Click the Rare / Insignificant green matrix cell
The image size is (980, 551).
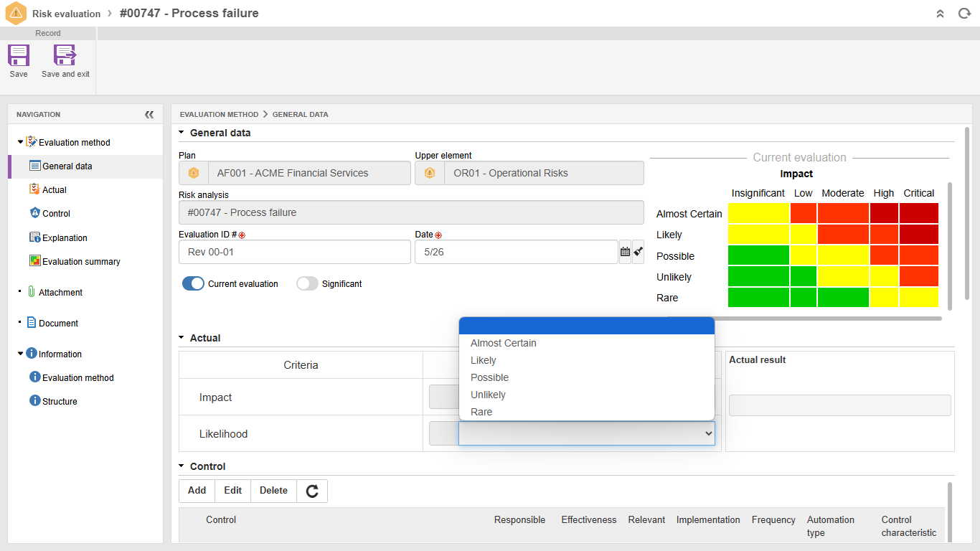tap(758, 298)
